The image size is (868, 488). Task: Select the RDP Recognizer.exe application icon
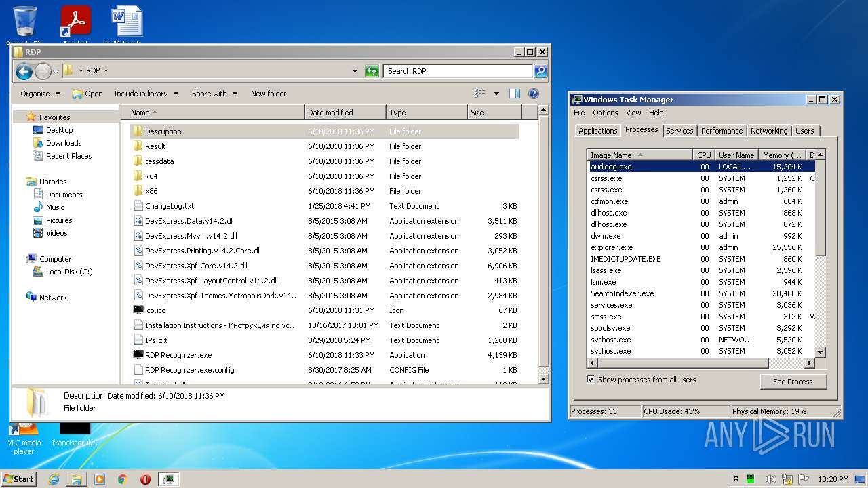point(138,355)
